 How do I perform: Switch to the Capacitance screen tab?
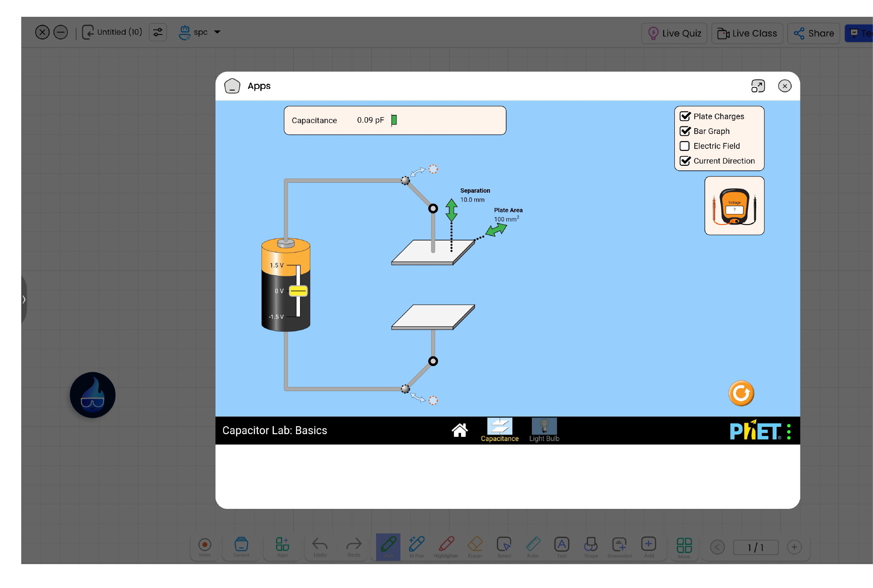[500, 430]
